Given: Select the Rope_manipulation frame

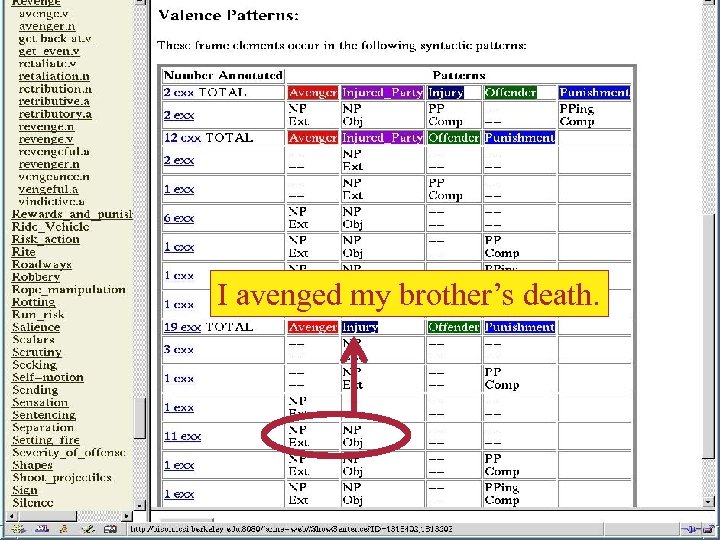Looking at the screenshot, I should click(x=69, y=289).
